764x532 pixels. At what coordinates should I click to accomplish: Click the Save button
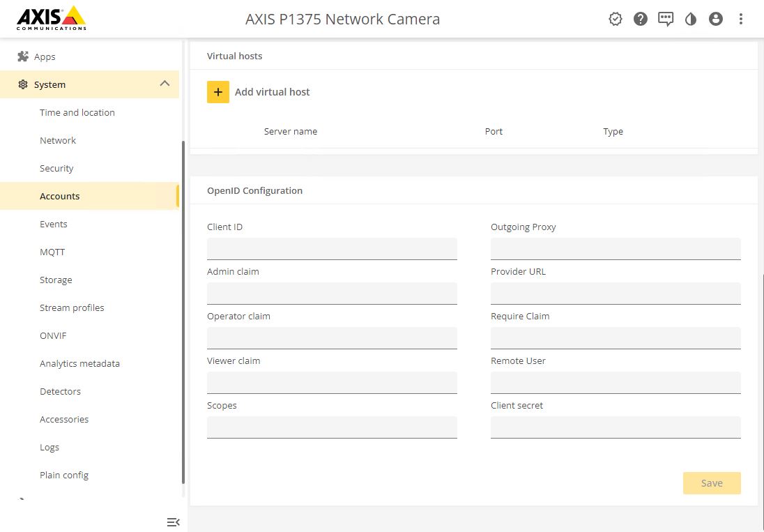tap(712, 483)
